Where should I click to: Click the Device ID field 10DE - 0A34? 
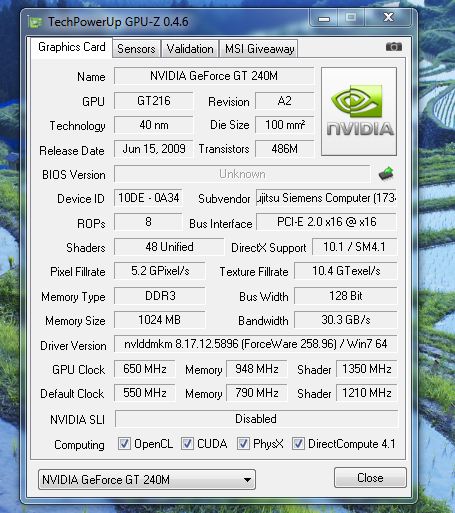click(x=148, y=198)
